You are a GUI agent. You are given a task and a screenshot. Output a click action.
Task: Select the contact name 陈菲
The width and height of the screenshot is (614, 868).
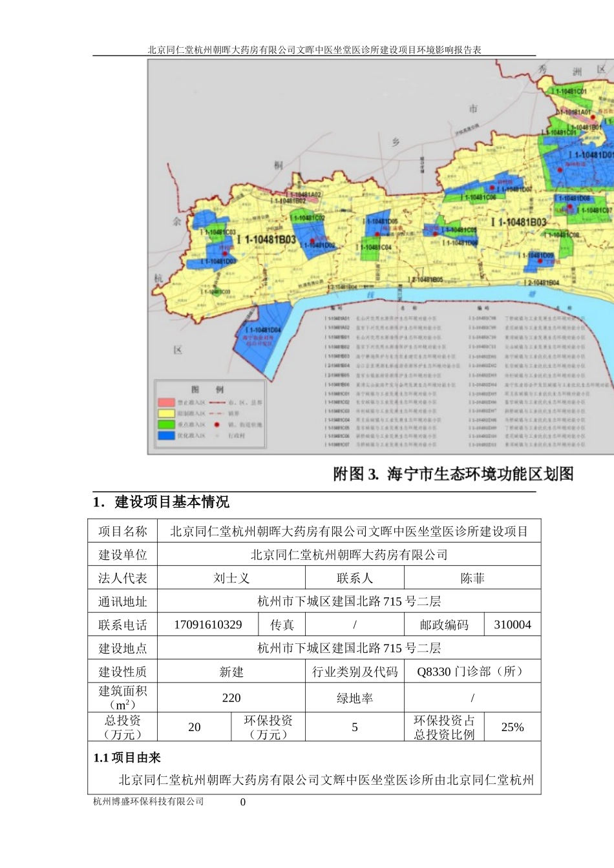pos(472,578)
